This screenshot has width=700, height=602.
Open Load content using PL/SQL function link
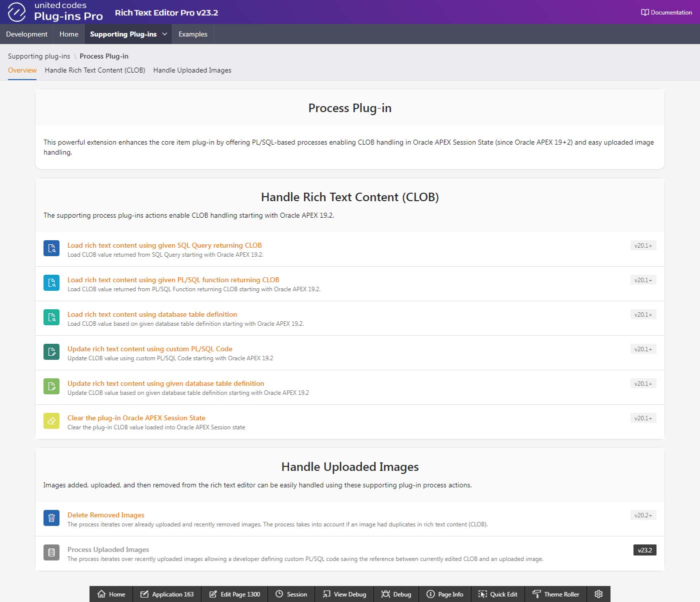click(x=173, y=280)
